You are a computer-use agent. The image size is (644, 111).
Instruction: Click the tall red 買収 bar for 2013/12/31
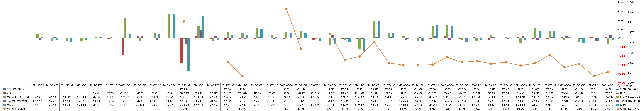182,51
